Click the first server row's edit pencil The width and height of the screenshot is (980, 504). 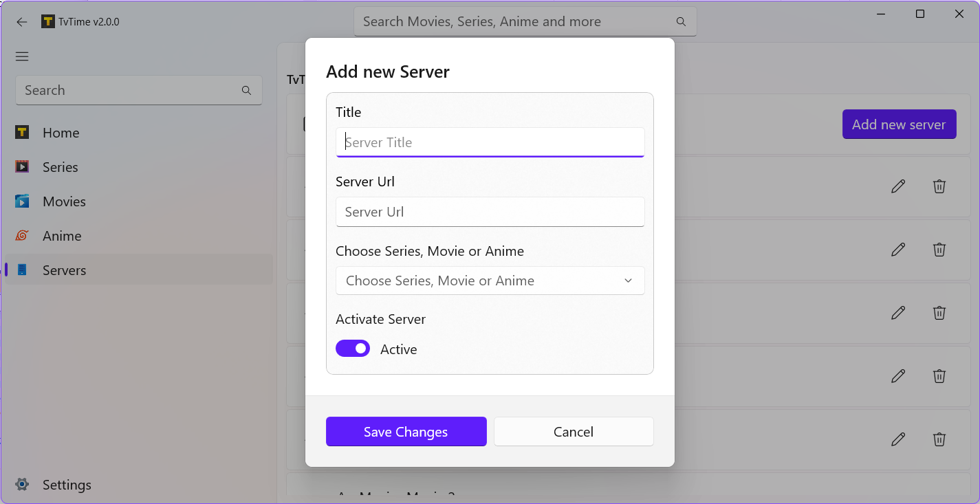tap(898, 186)
